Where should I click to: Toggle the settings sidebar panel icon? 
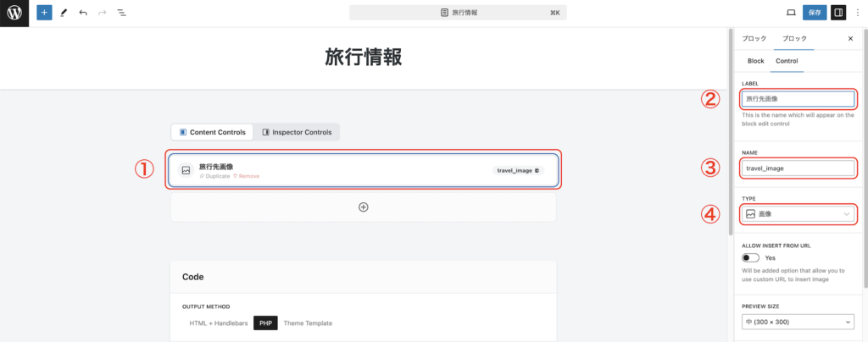[838, 14]
